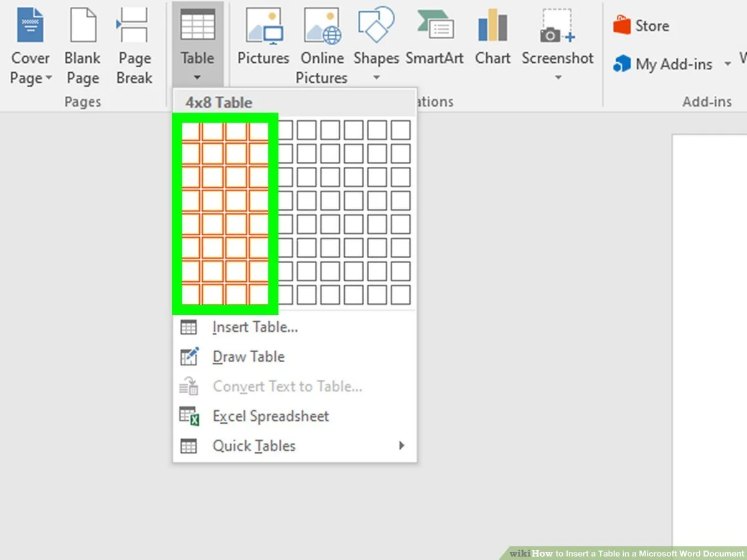Click the Excel Spreadsheet menu icon
The width and height of the screenshot is (747, 560).
(189, 416)
